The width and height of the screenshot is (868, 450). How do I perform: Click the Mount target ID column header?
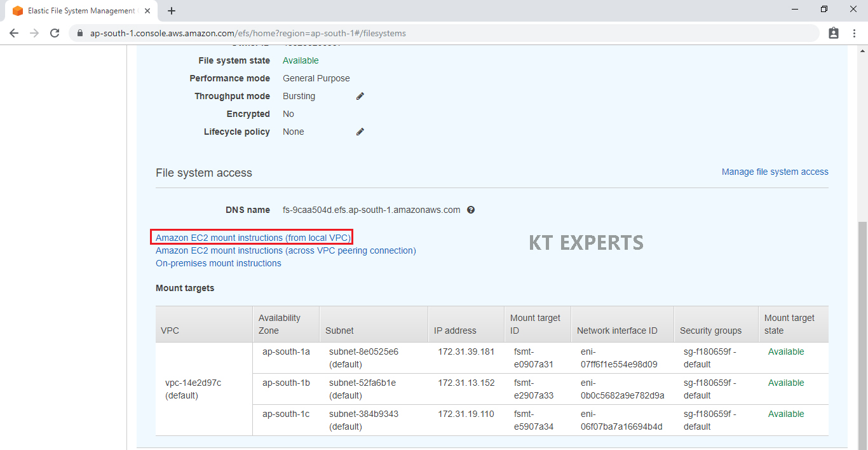[x=538, y=324]
